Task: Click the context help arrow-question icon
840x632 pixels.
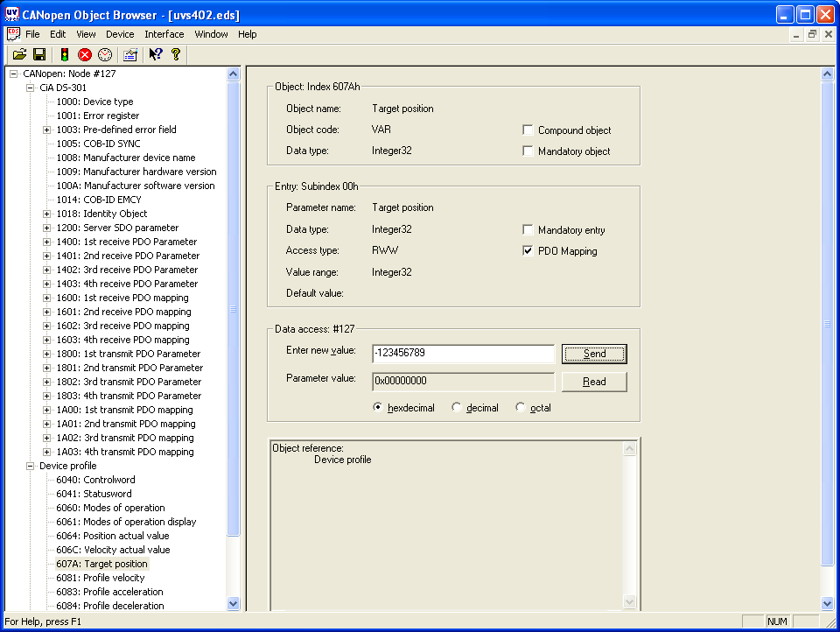Action: tap(156, 54)
